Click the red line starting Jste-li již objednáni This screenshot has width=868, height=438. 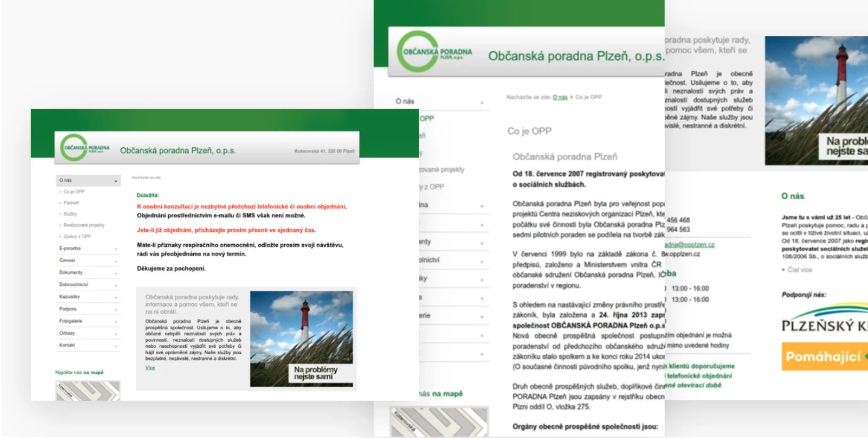226,230
